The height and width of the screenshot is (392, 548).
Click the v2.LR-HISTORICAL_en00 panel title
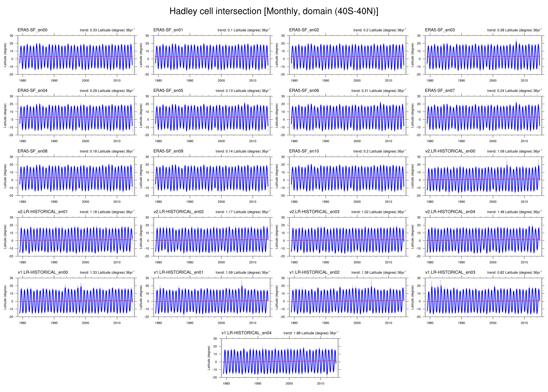tap(450, 151)
